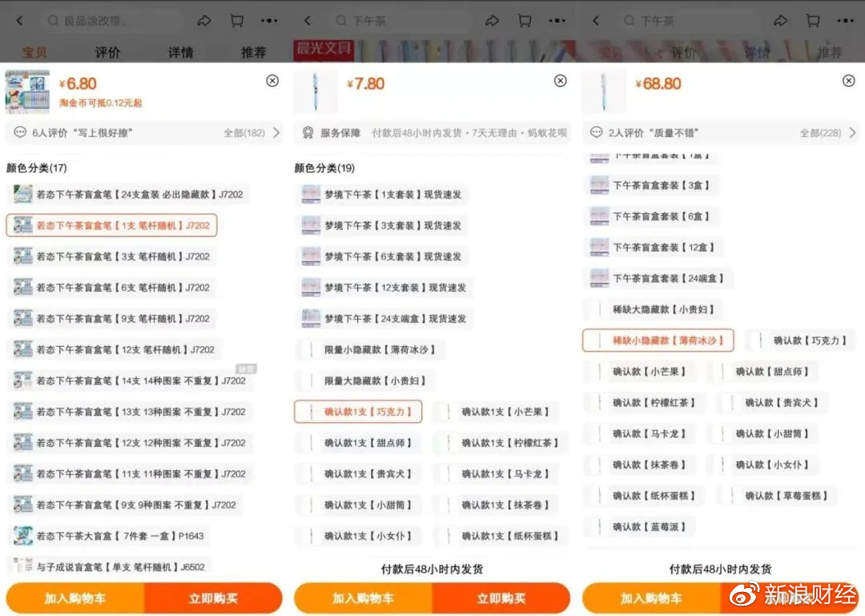865x616 pixels.
Task: Open the ¥7.80 pen thumbnail image
Action: tap(316, 91)
